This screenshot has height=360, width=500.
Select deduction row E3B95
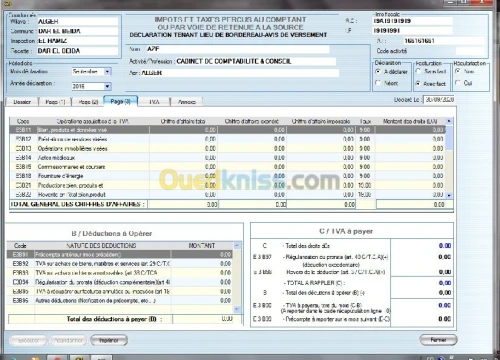coord(120,291)
